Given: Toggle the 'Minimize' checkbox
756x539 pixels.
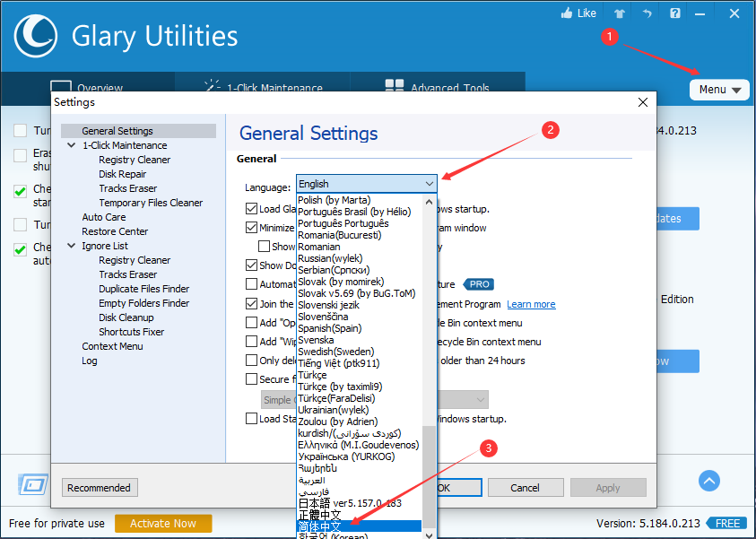Looking at the screenshot, I should (251, 228).
